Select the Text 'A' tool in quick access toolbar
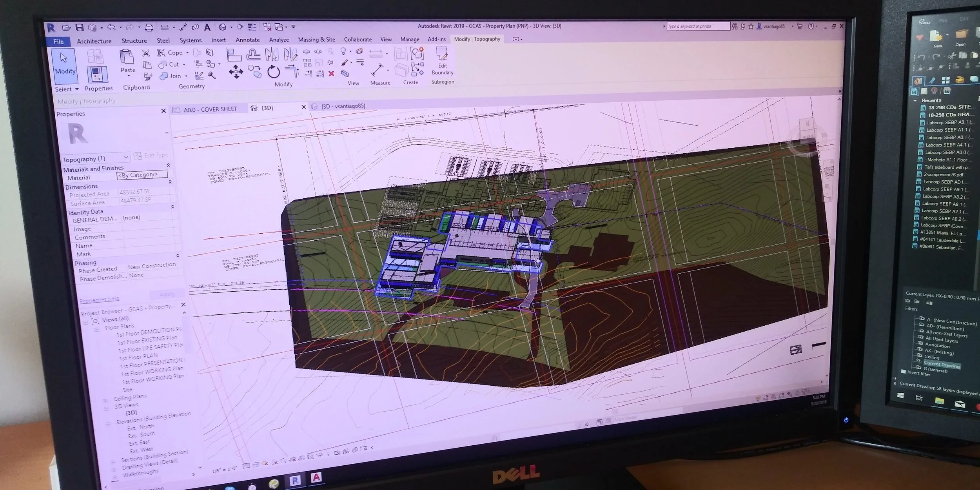Viewport: 980px width, 490px height. click(x=207, y=27)
